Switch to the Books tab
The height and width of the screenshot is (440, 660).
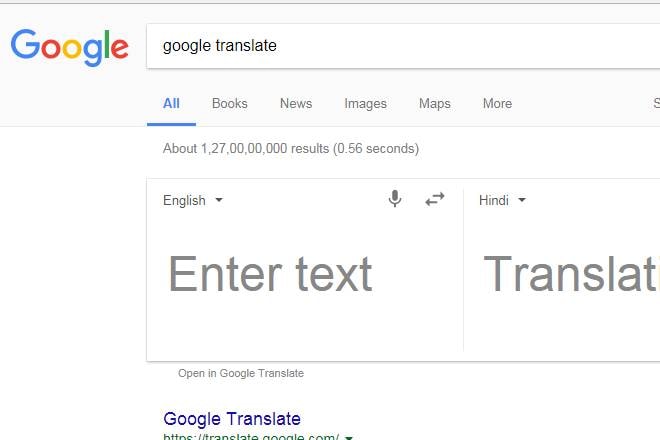(x=229, y=103)
